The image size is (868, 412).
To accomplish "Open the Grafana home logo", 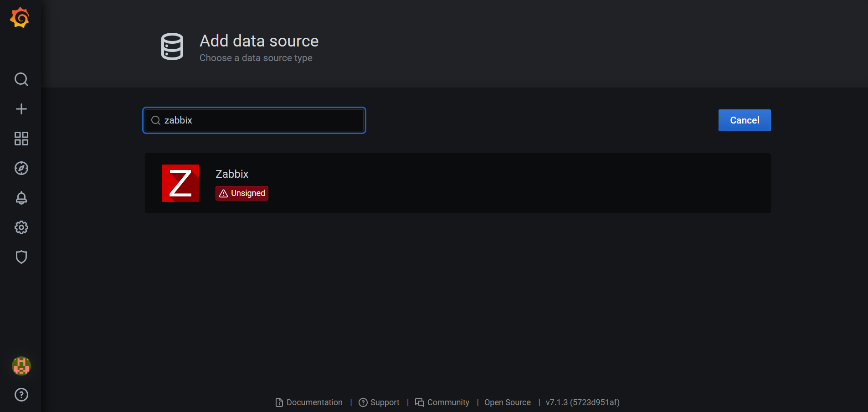I will click(x=19, y=18).
